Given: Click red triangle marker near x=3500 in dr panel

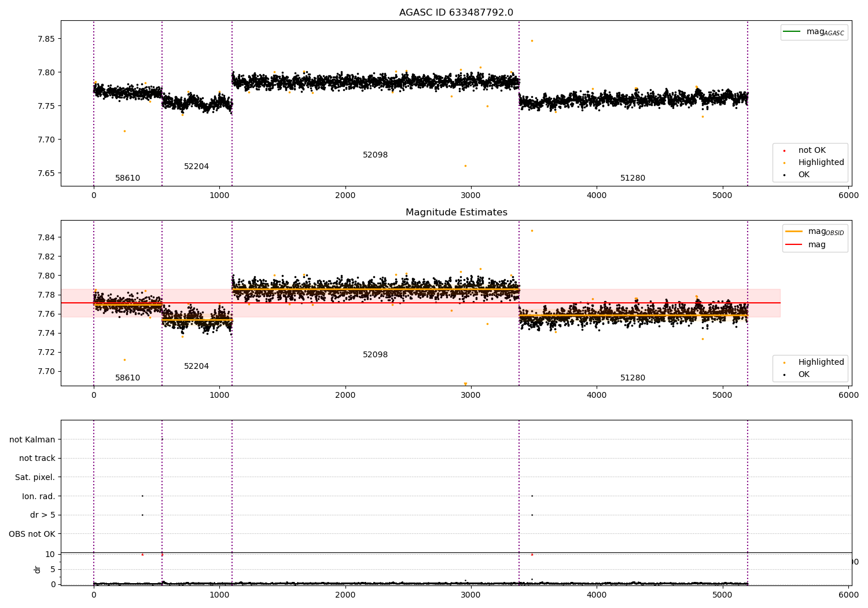Looking at the screenshot, I should pos(532,555).
